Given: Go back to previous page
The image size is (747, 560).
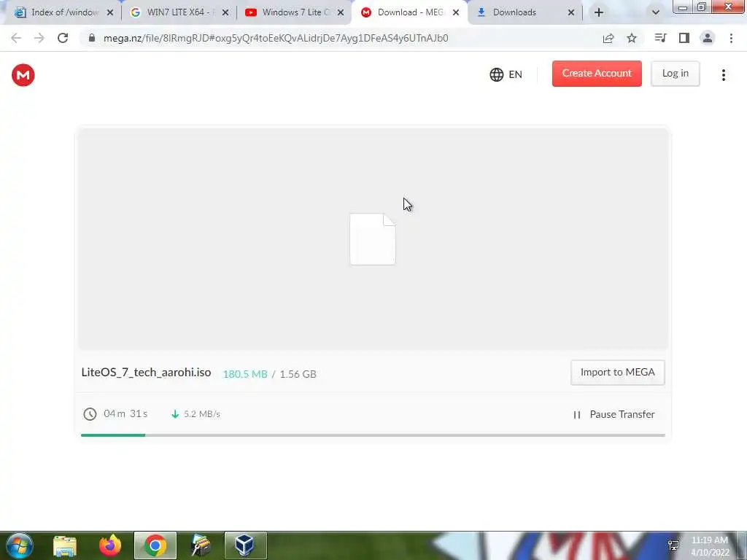Looking at the screenshot, I should (16, 38).
